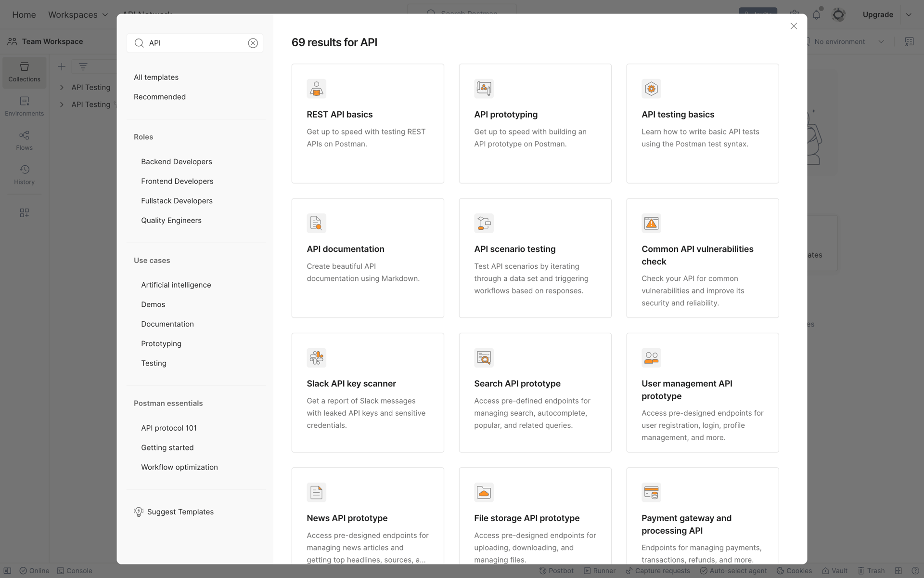Viewport: 924px width, 578px height.
Task: Open the notifications bell
Action: [x=816, y=14]
